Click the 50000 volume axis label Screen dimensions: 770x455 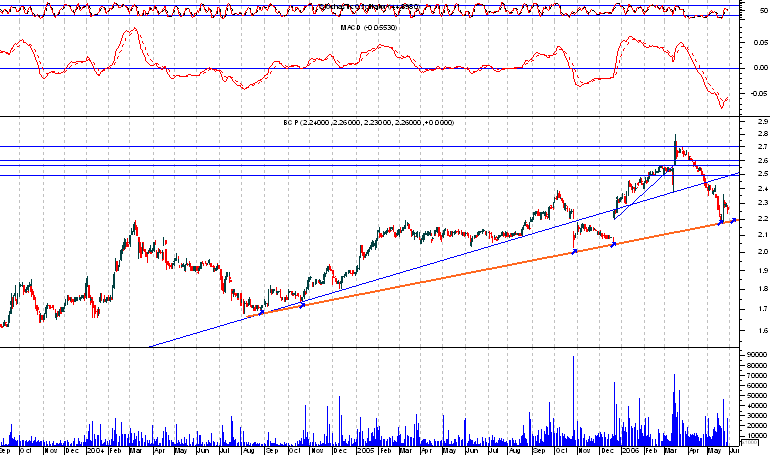757,396
